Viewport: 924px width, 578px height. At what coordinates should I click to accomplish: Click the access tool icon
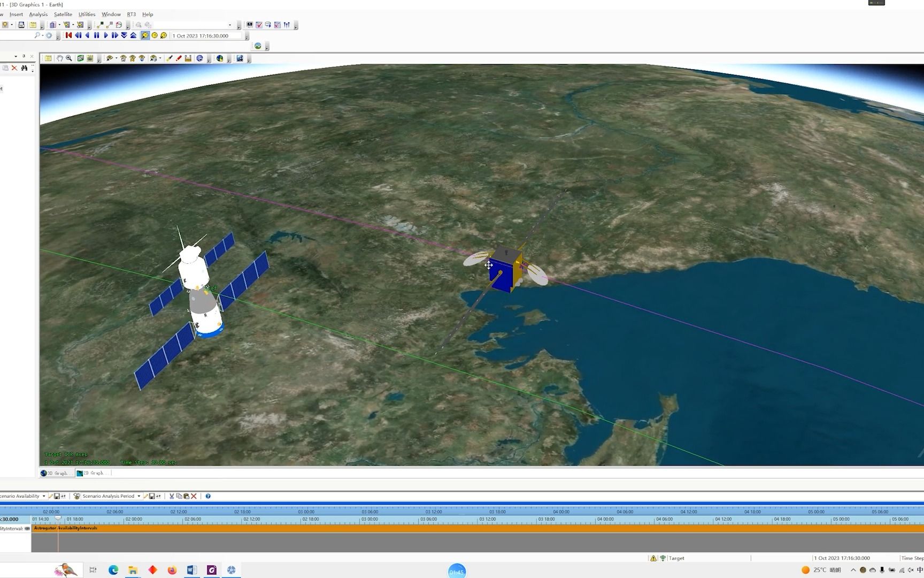[100, 25]
